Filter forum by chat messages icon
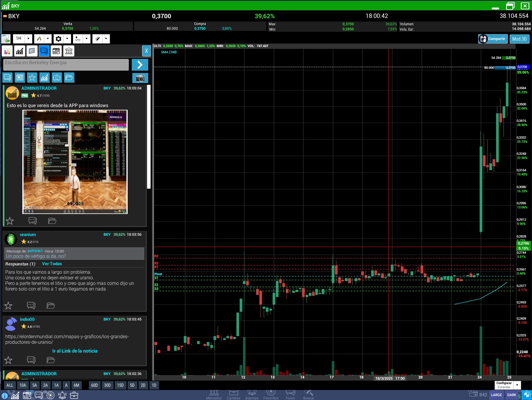This screenshot has height=400, width=532. tap(7, 77)
